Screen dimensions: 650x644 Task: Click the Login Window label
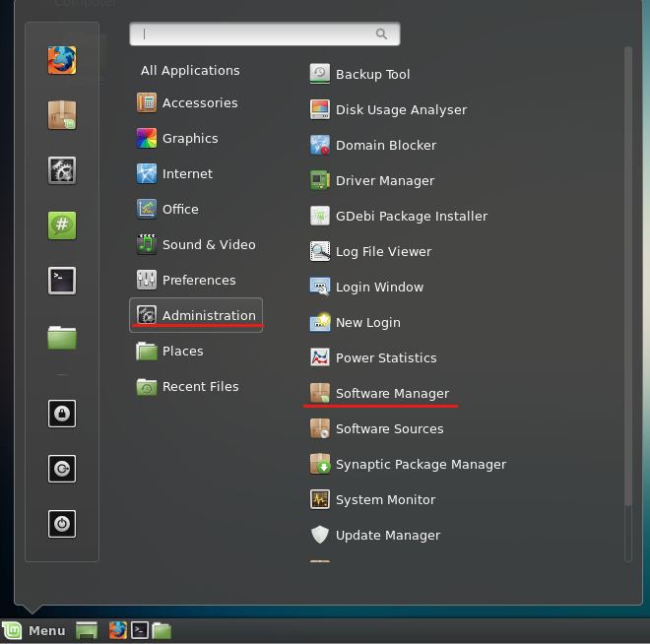tap(379, 288)
